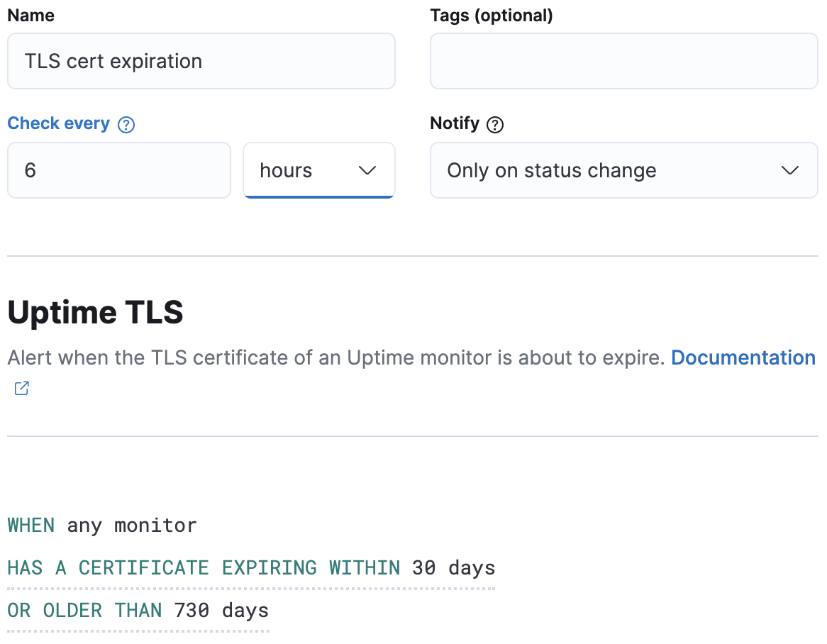This screenshot has width=827, height=644.
Task: Click the WHEN any monitor expression
Action: pyautogui.click(x=102, y=526)
